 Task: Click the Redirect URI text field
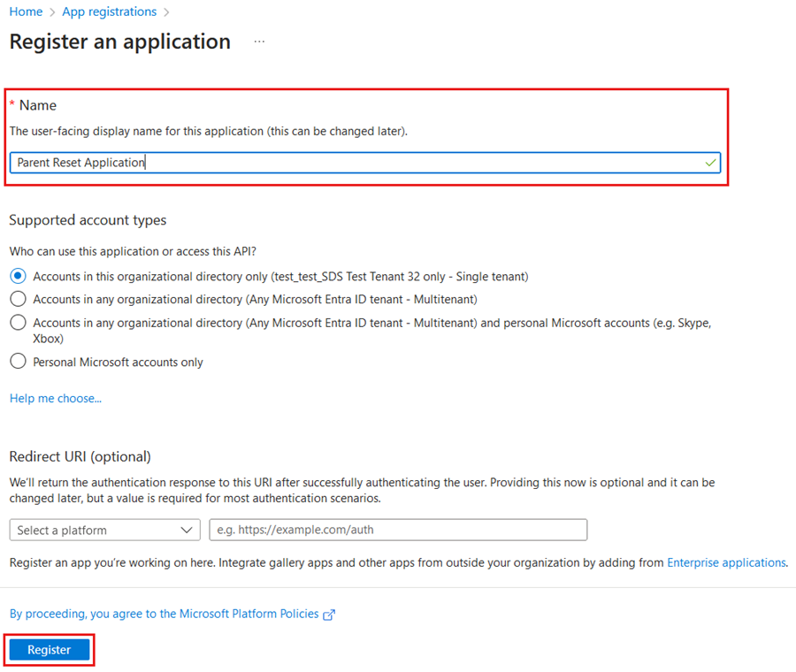tap(398, 530)
